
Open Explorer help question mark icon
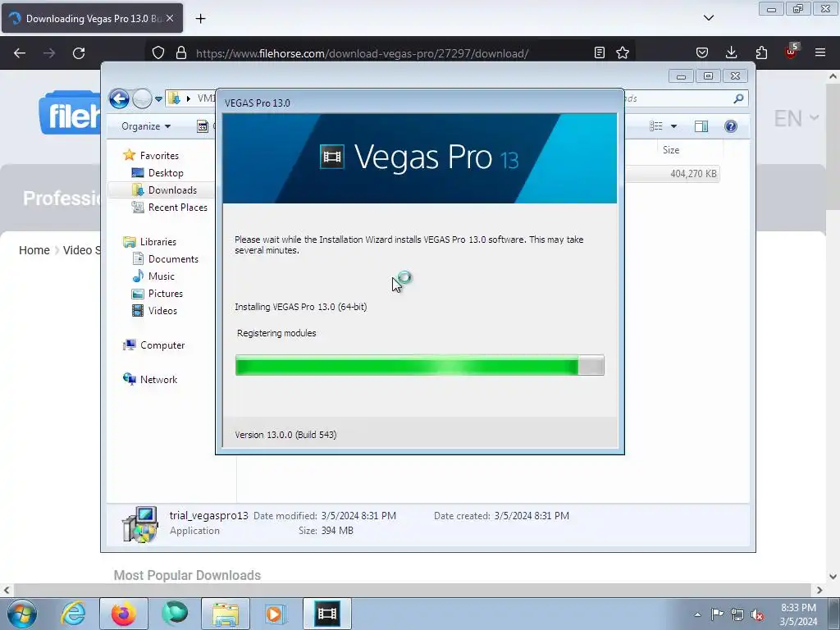point(731,126)
